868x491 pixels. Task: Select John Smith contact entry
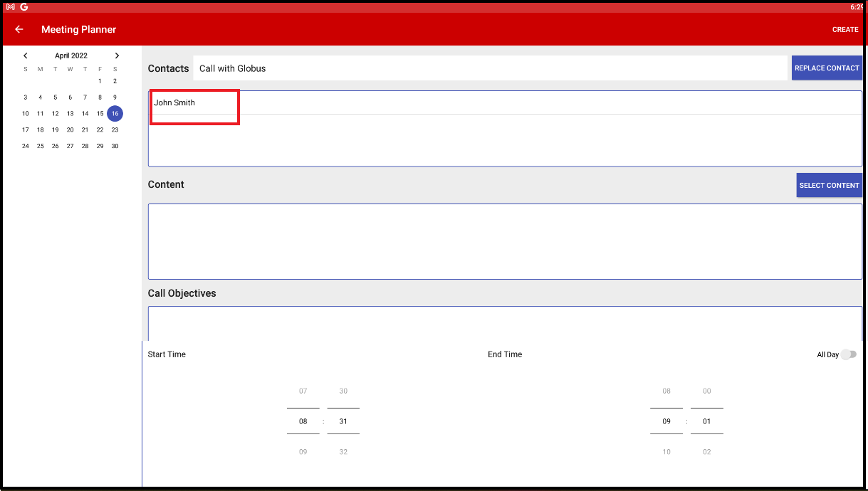click(175, 103)
